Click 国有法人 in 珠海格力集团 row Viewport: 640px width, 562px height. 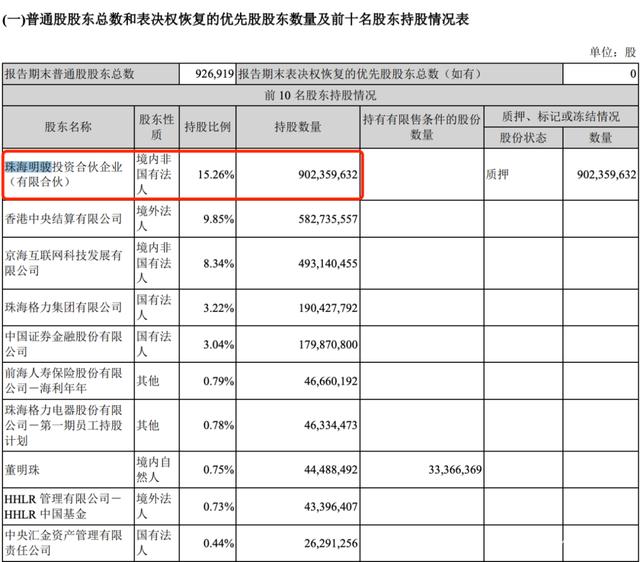point(153,307)
